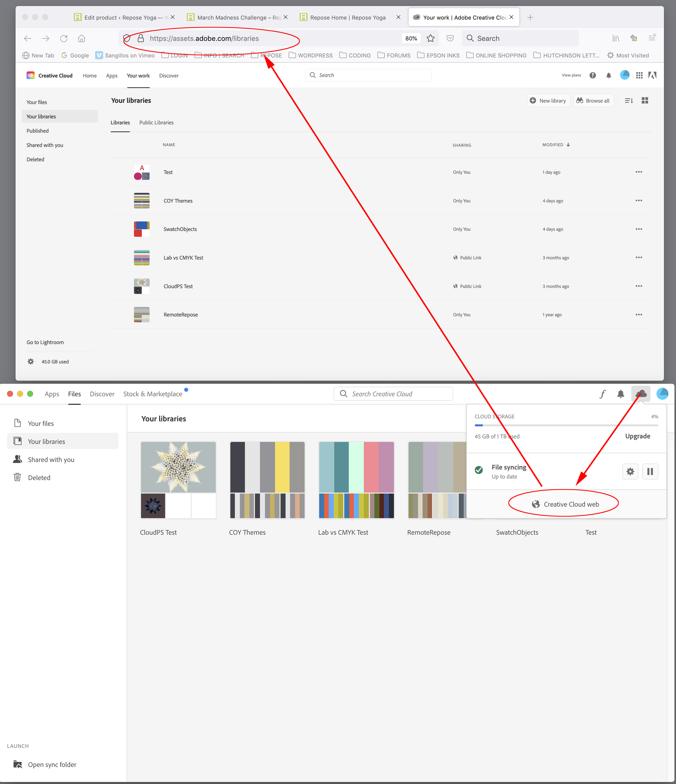Toggle the bookmark star in the address bar
This screenshot has height=784, width=676.
tap(430, 38)
